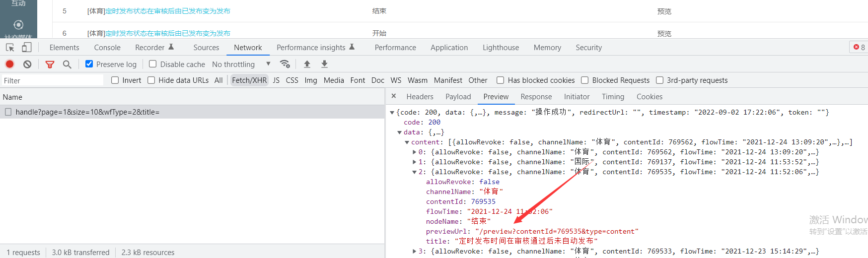Click the second 预览 link in the table
This screenshot has width=868, height=258.
tap(664, 33)
